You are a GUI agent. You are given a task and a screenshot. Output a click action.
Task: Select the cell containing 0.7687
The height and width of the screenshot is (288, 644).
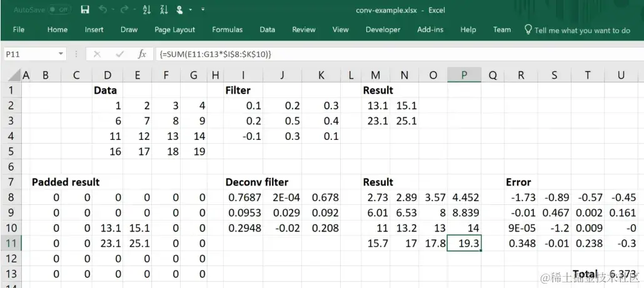pyautogui.click(x=243, y=197)
